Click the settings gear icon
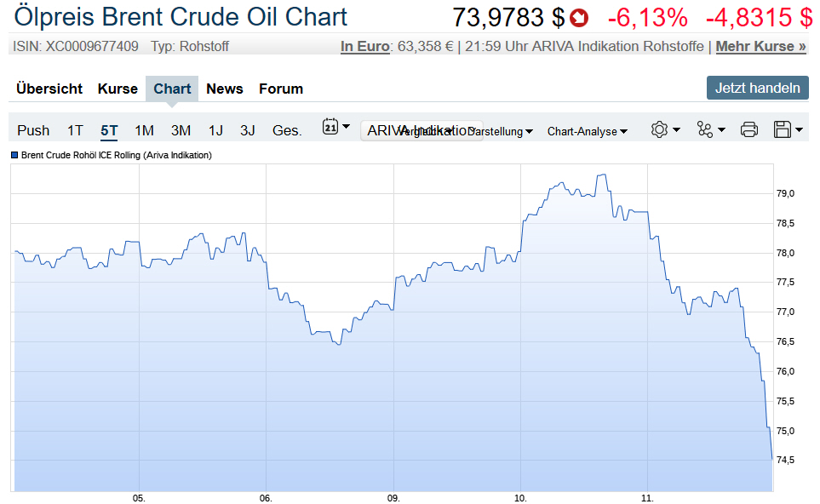The width and height of the screenshot is (820, 504). tap(659, 129)
